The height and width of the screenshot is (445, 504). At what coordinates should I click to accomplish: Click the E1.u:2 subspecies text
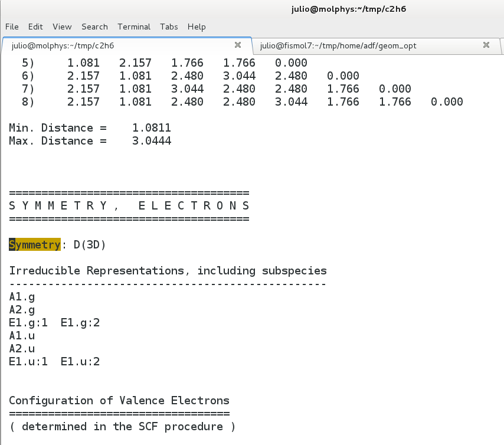[80, 362]
